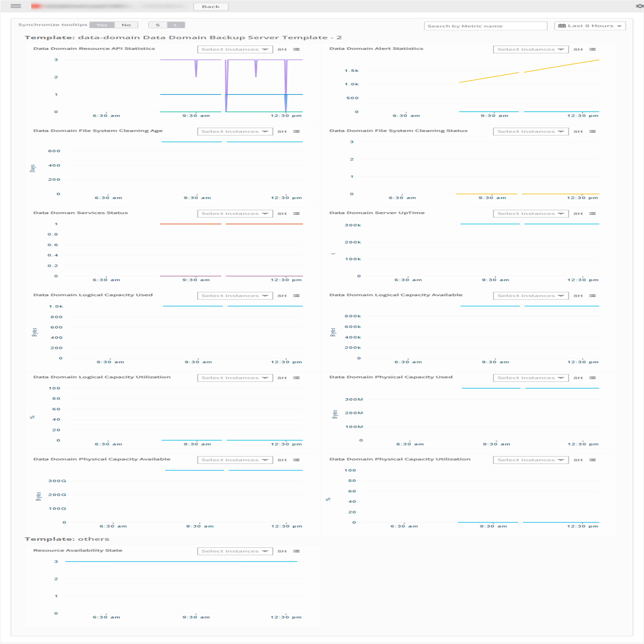
Task: Expand Select instances for Physical Capacity Available
Action: [x=235, y=460]
